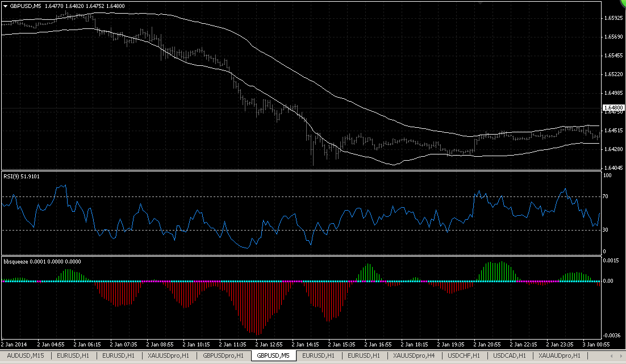The height and width of the screenshot is (364, 626).
Task: Click the chart menu triangle beside GBPUSD,M5 title
Action: pos(5,6)
